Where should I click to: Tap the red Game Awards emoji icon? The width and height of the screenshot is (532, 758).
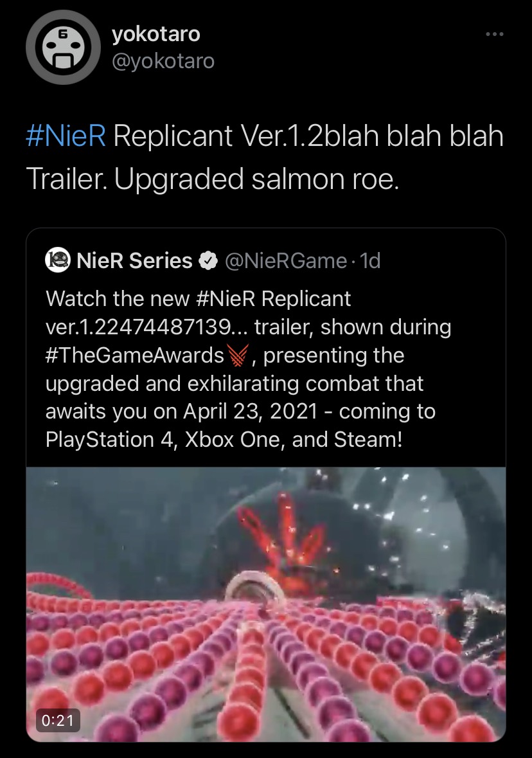pyautogui.click(x=237, y=356)
